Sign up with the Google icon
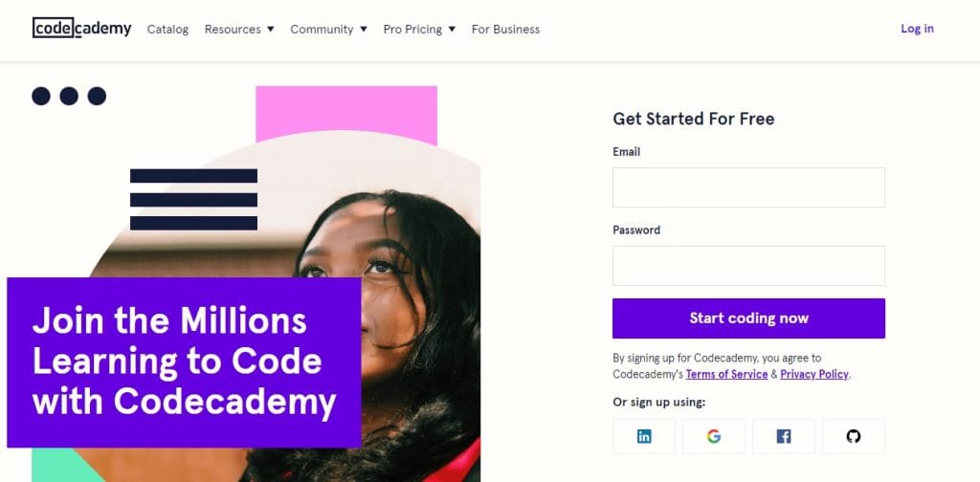This screenshot has height=482, width=980. pyautogui.click(x=714, y=436)
